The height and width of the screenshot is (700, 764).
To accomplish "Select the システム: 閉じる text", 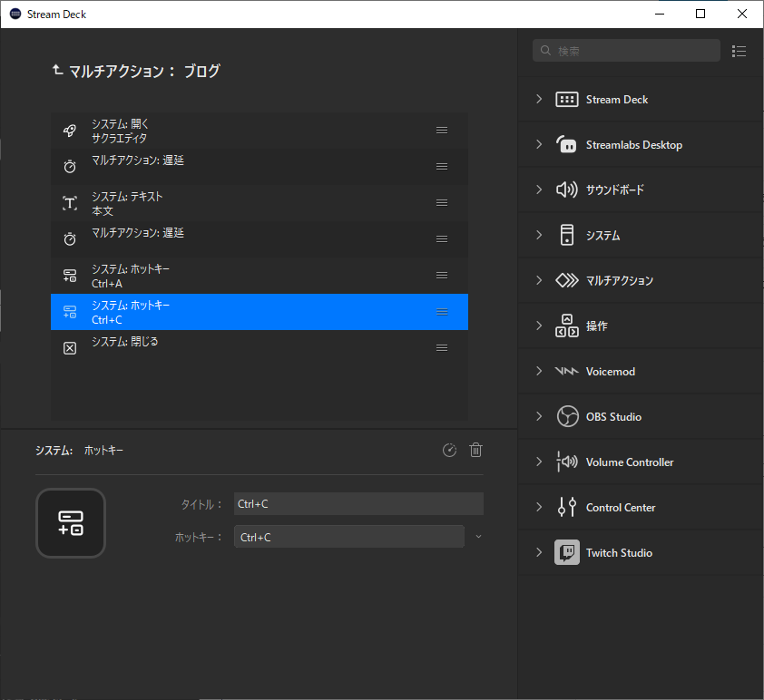I will (x=124, y=342).
